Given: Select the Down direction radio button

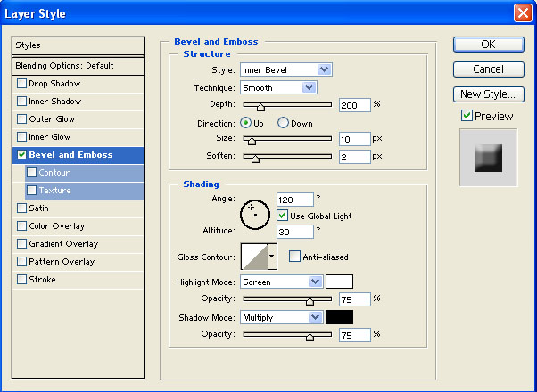Looking at the screenshot, I should pyautogui.click(x=283, y=123).
